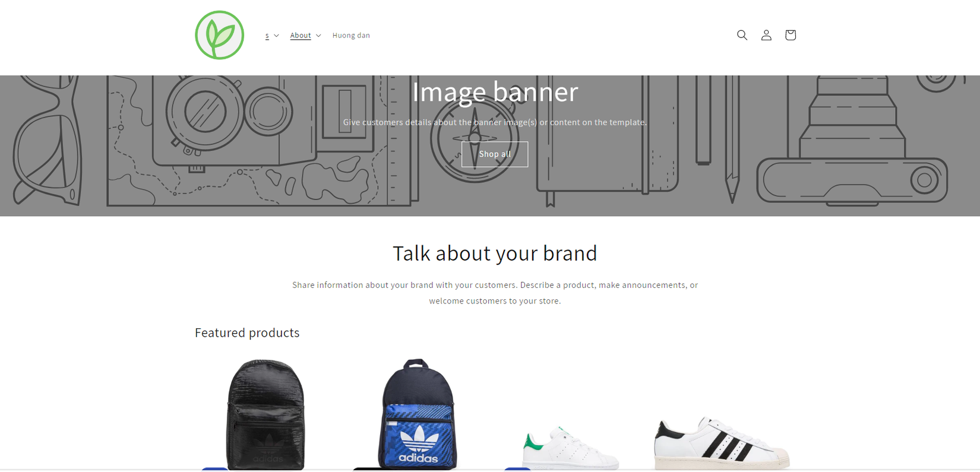Viewport: 980px width, 472px height.
Task: Open the search magnifier icon
Action: pos(742,35)
